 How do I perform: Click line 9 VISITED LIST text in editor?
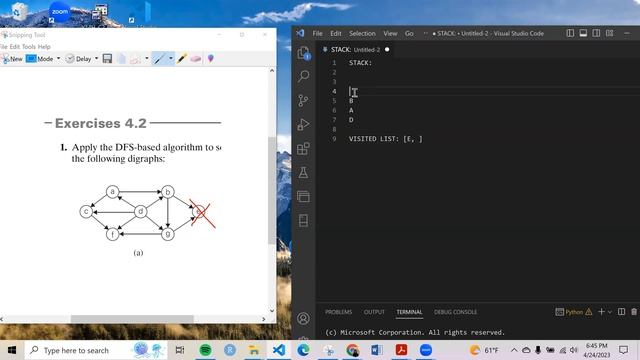pyautogui.click(x=386, y=139)
